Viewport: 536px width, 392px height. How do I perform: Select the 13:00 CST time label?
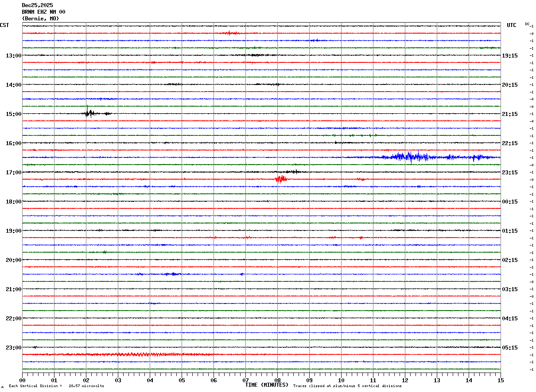point(14,56)
